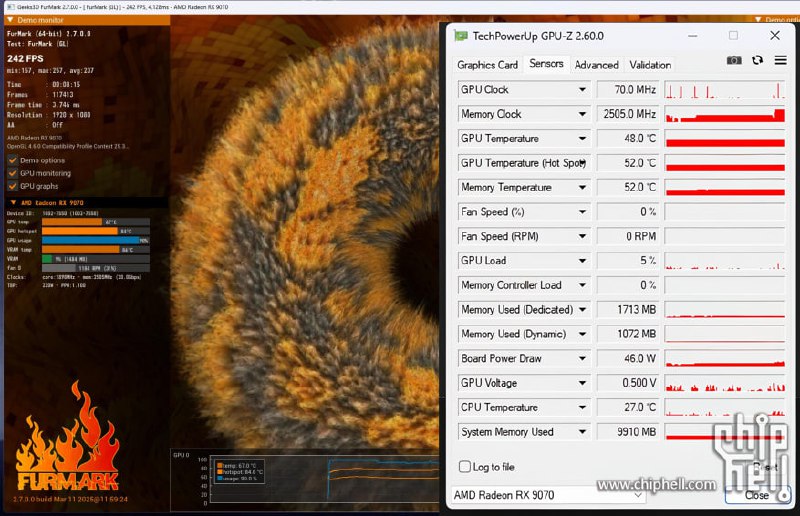Open GPU Clock sensor dropdown
This screenshot has width=800, height=516.
coord(582,90)
